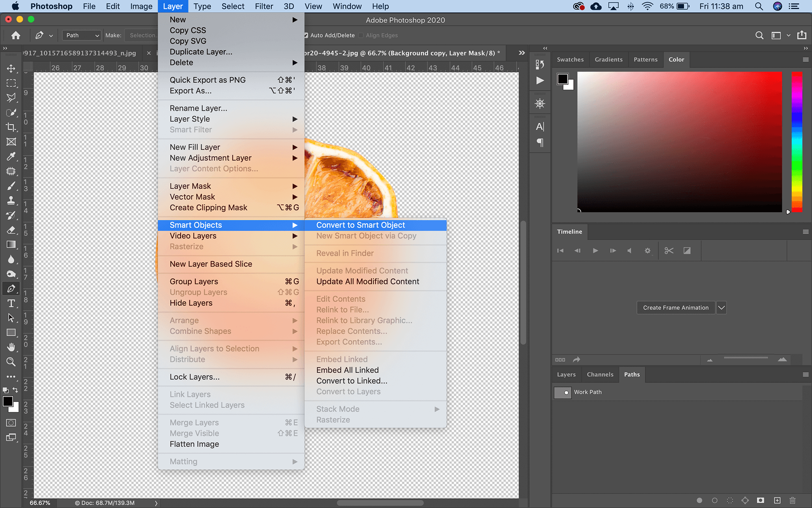The width and height of the screenshot is (812, 508).
Task: Choose Update All Modified Content
Action: click(376, 282)
